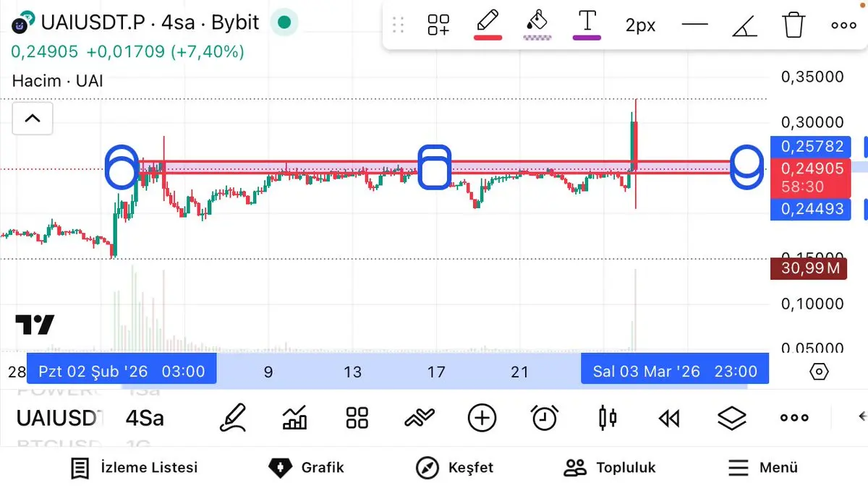Click date axis label 13
Viewport: 868px width, 488px height.
352,372
